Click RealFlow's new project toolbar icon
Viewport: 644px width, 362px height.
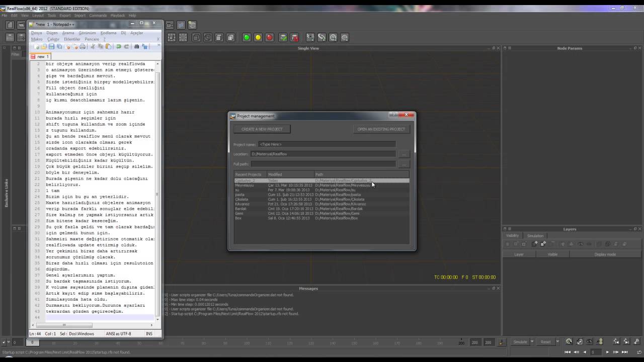pos(10,25)
